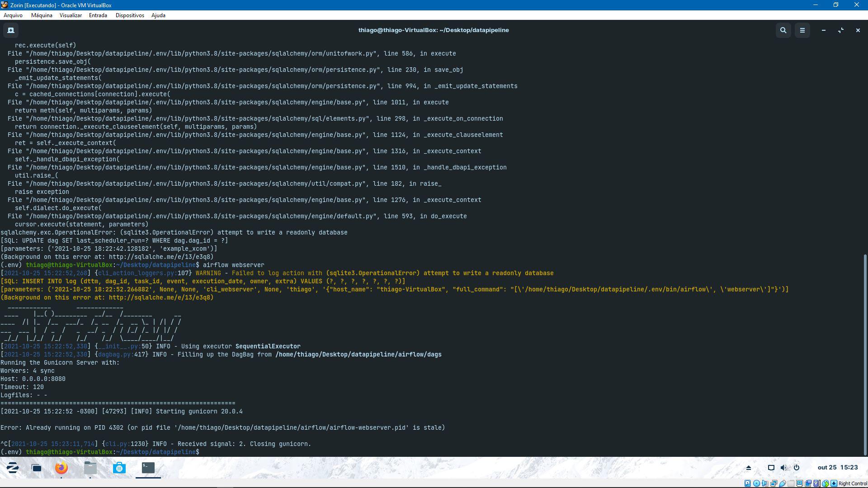Click VirtualBox optical drive status icon

(756, 483)
